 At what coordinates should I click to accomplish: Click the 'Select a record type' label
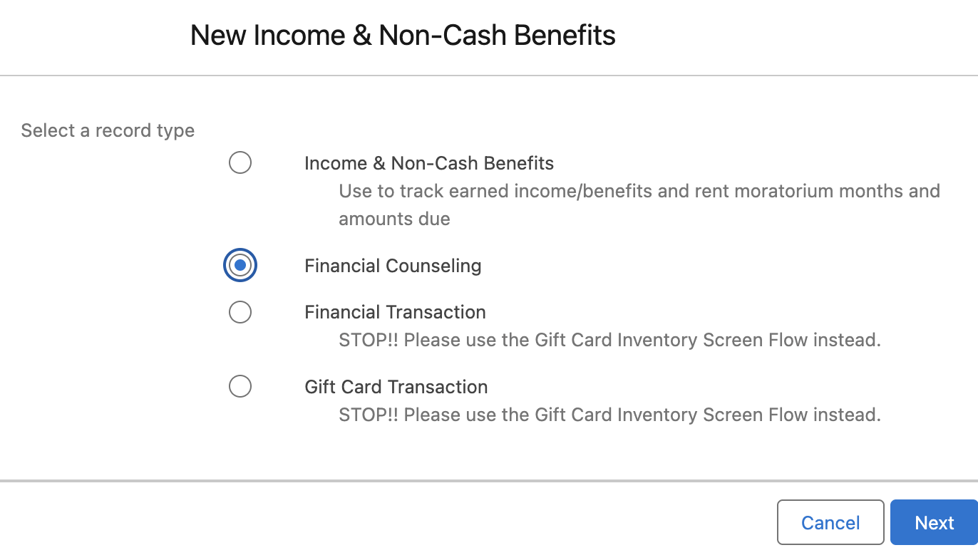(x=108, y=130)
